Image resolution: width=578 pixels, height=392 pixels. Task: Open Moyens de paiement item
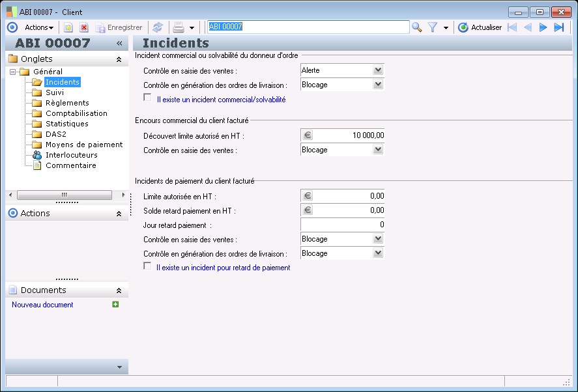coord(84,145)
